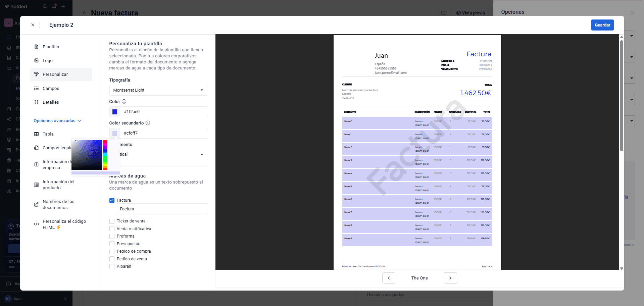Select the Campos list icon

(36, 88)
